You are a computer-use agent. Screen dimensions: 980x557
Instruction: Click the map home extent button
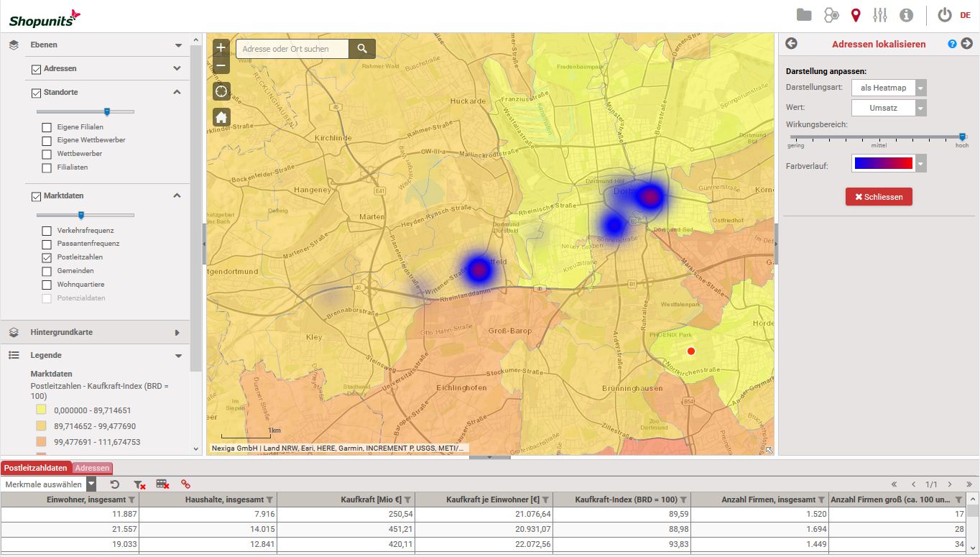[221, 117]
